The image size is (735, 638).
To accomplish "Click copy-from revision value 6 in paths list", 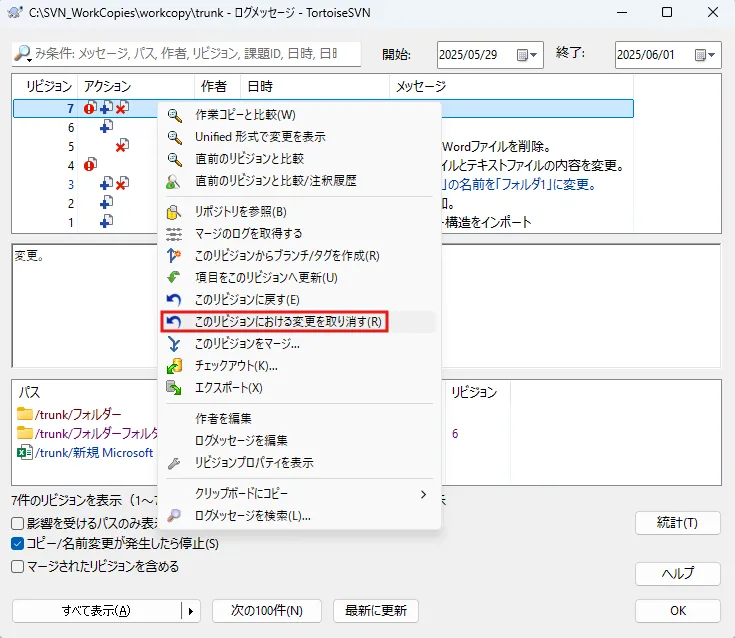I will point(455,434).
